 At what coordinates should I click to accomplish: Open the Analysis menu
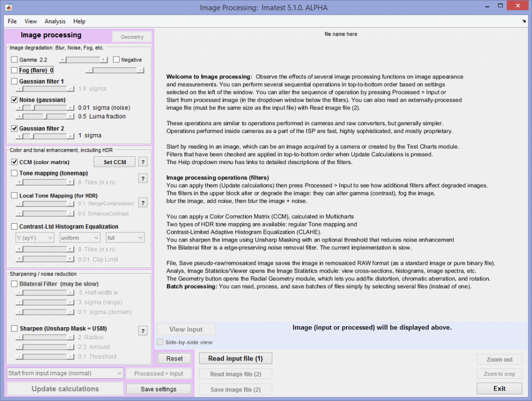tap(55, 21)
